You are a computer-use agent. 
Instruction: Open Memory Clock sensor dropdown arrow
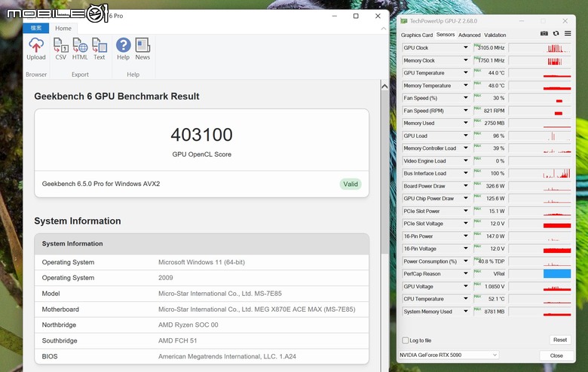click(x=466, y=60)
